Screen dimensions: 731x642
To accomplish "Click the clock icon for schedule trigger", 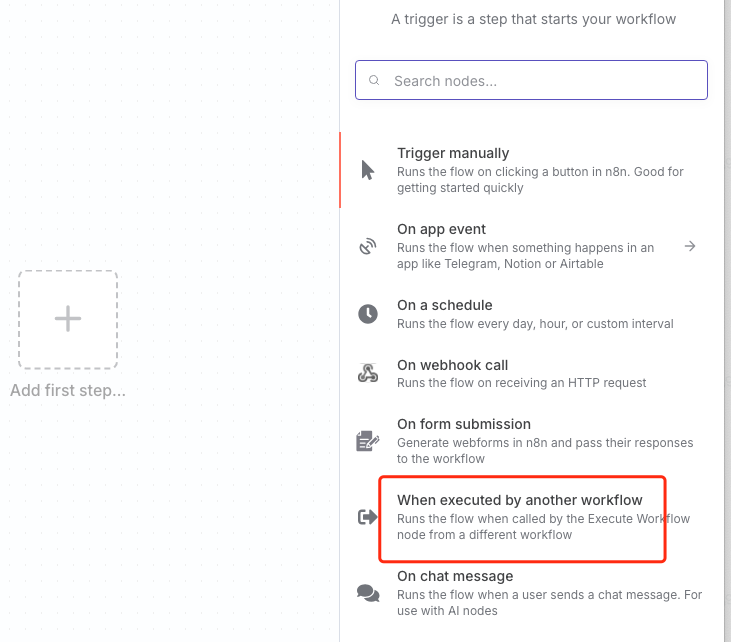I will [x=368, y=314].
